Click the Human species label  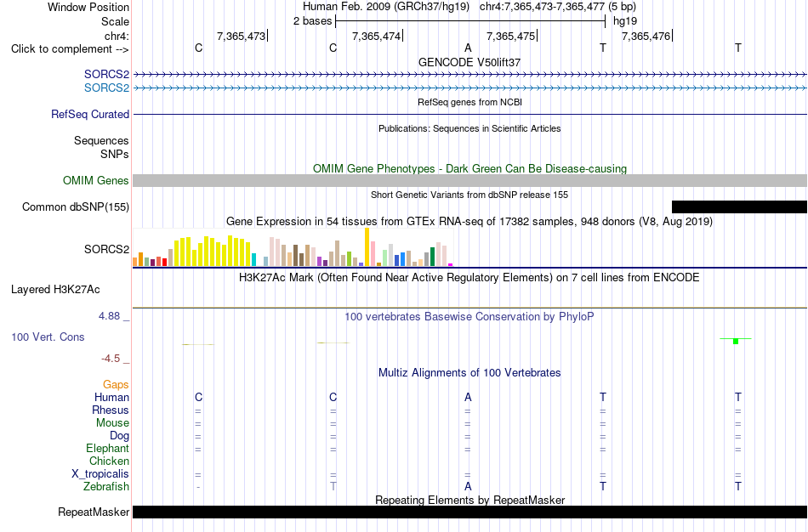coord(111,397)
